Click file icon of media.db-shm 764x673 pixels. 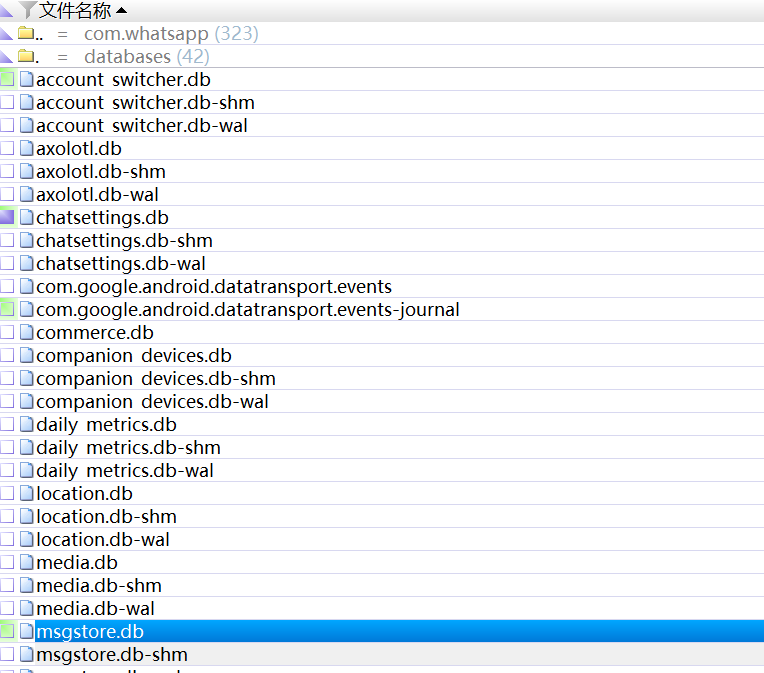tap(27, 585)
